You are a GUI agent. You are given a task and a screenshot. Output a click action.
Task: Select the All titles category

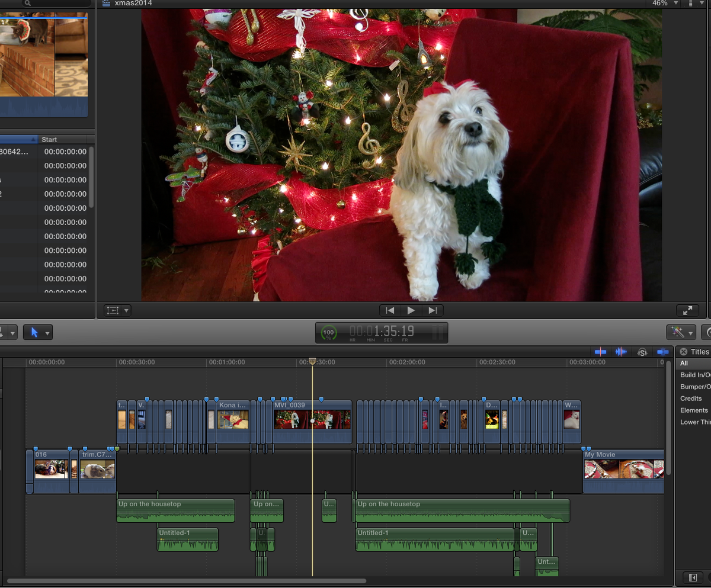693,364
